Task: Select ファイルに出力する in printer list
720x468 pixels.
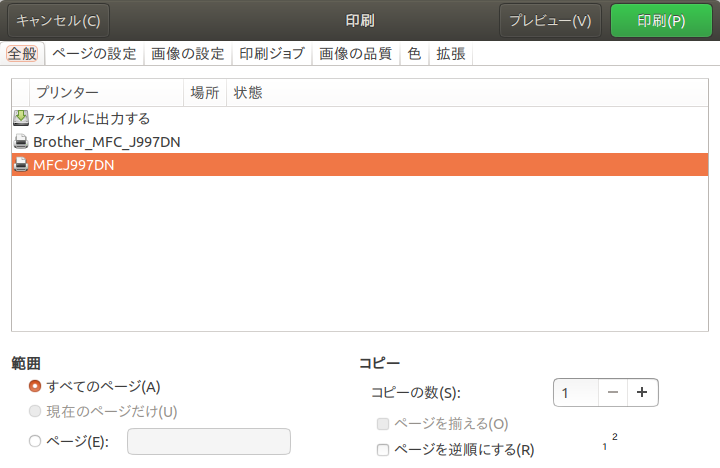Action: [360, 118]
